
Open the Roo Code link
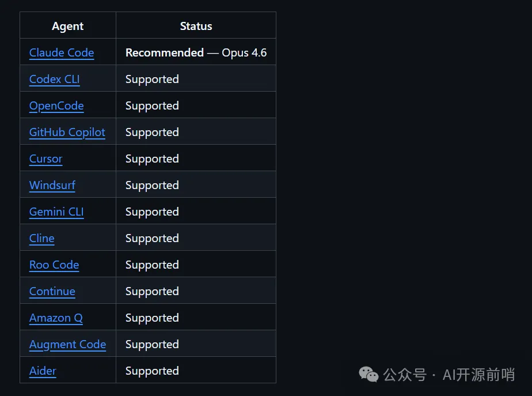(54, 265)
